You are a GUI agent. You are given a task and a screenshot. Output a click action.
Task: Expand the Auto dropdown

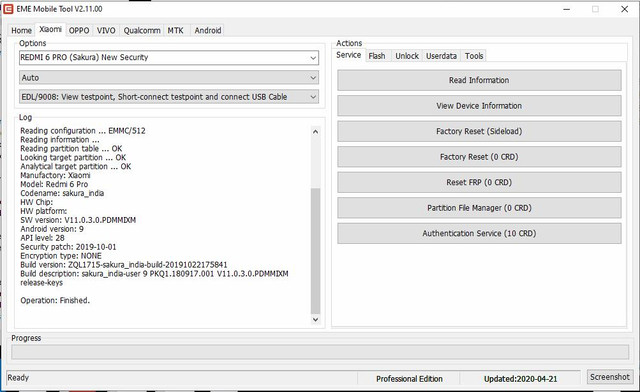[169, 77]
